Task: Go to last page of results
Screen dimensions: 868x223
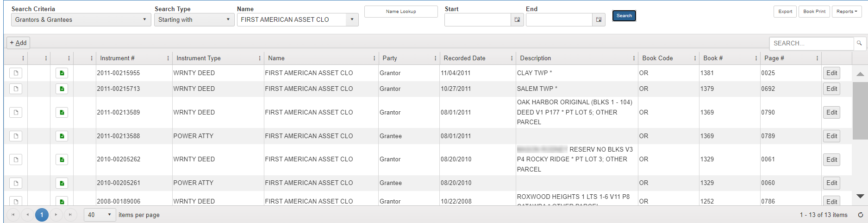Action: 70,215
